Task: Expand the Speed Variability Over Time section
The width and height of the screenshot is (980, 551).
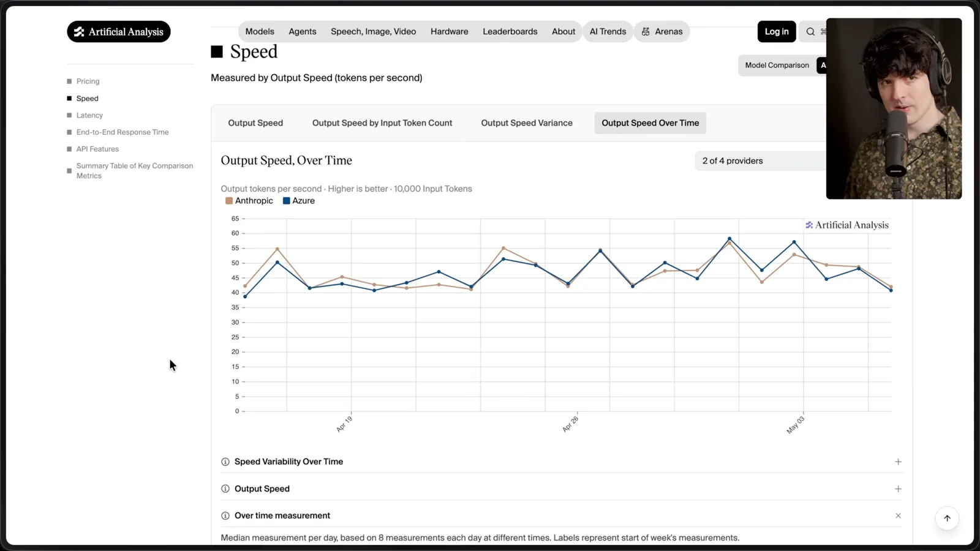Action: click(898, 462)
